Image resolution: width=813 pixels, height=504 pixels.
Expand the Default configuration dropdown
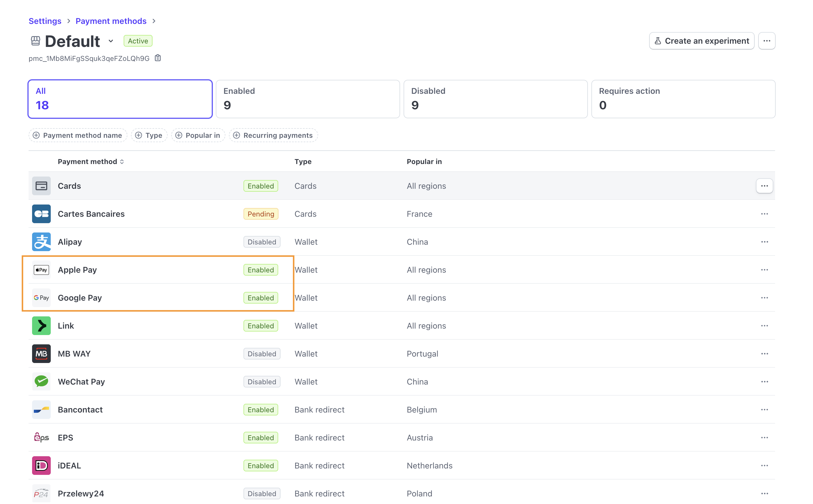(x=111, y=41)
